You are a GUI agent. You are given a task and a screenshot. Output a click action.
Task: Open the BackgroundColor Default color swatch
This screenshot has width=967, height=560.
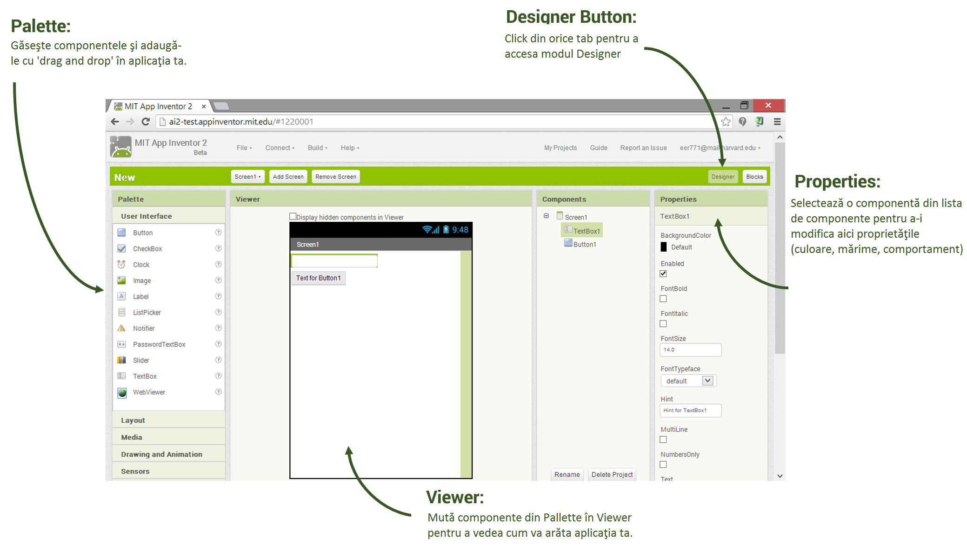(664, 247)
